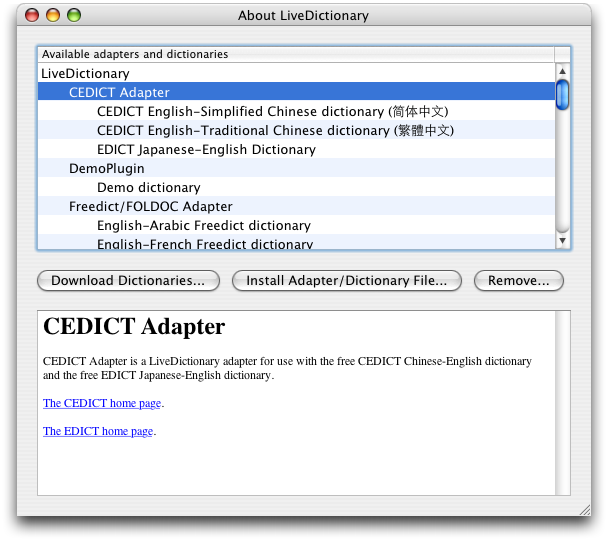Select CEDICT English-Simplified Chinese dictionary

click(x=296, y=111)
